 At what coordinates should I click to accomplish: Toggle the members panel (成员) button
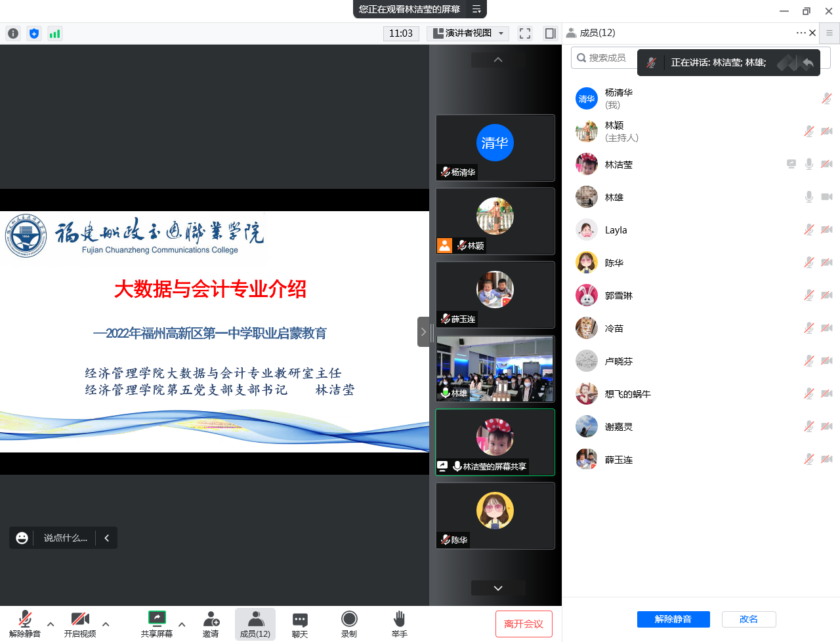(x=255, y=624)
